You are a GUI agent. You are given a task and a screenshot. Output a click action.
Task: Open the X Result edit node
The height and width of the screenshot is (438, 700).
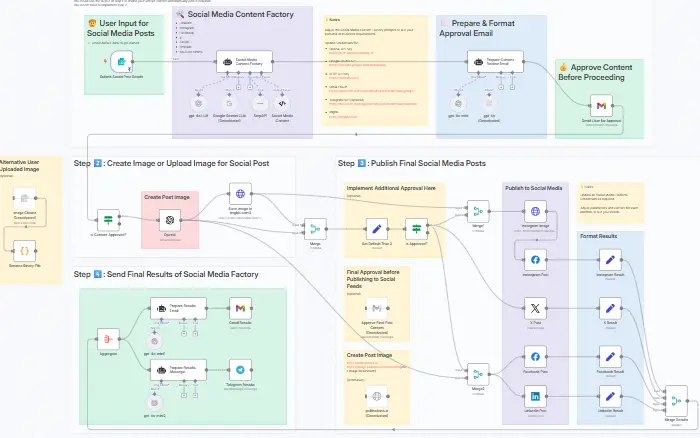point(610,308)
